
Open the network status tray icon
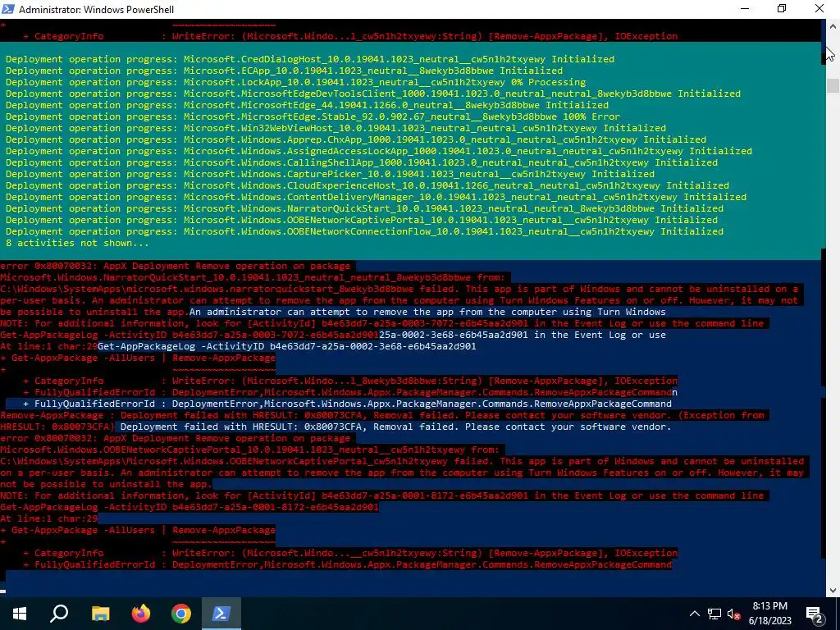pyautogui.click(x=714, y=614)
